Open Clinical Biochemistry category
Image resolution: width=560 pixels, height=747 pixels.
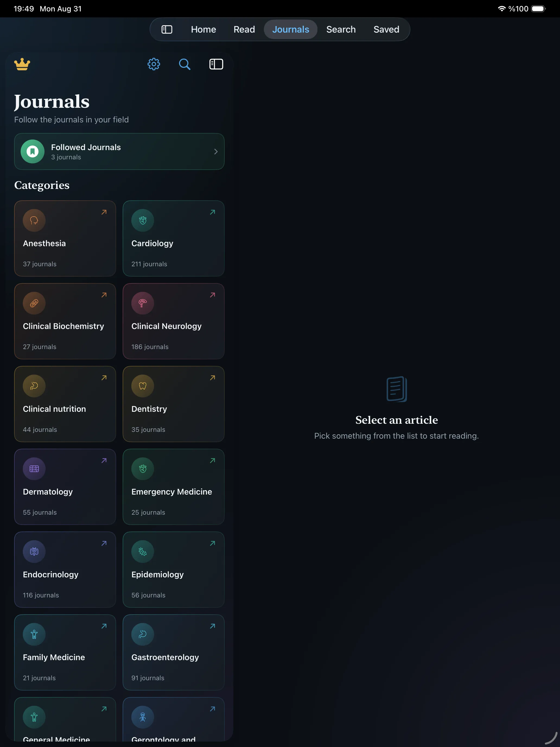[x=65, y=321]
